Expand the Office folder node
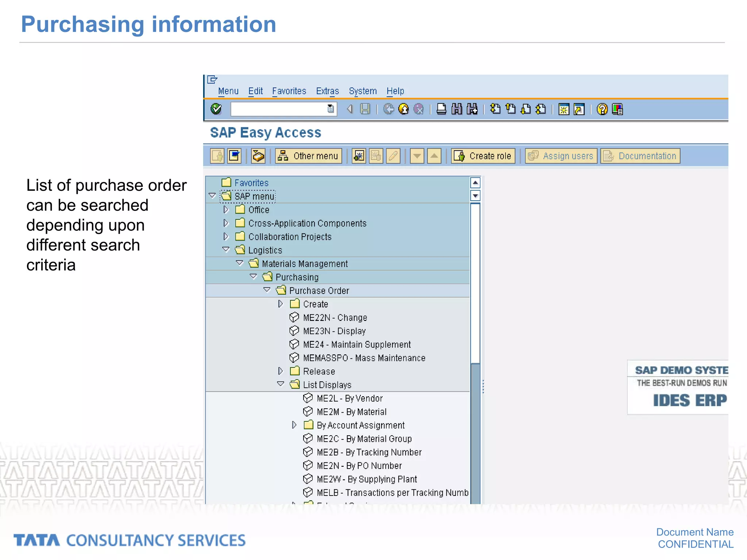 (x=226, y=210)
